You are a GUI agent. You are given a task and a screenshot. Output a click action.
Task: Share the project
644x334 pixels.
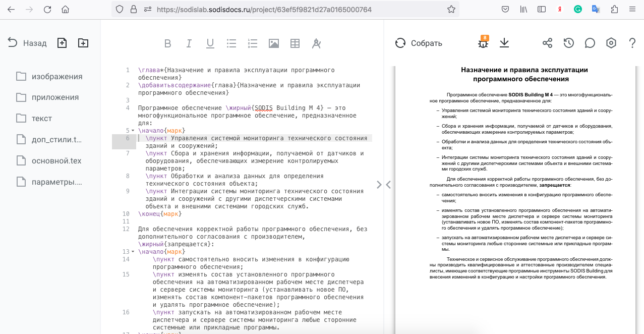tap(547, 43)
